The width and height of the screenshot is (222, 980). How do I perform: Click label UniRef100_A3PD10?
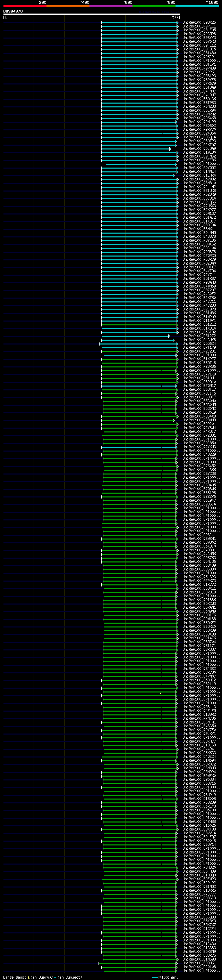click(x=199, y=382)
